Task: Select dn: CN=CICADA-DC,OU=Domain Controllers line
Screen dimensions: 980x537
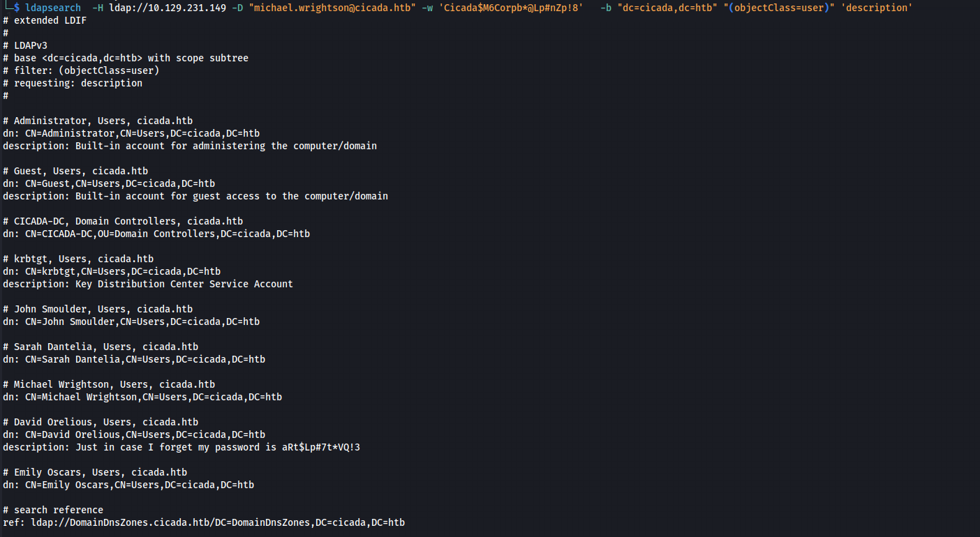Action: point(156,234)
